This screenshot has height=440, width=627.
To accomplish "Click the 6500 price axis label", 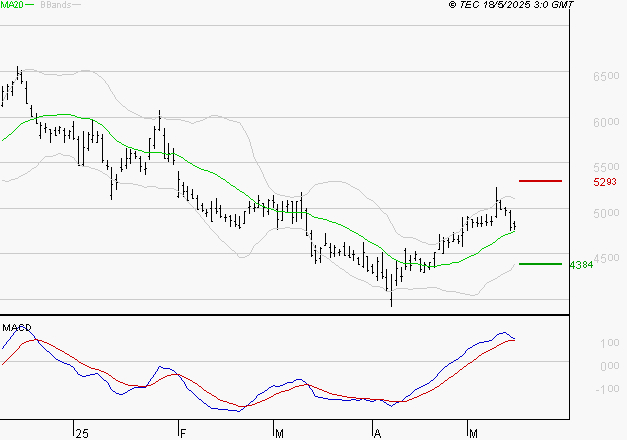I will [606, 76].
